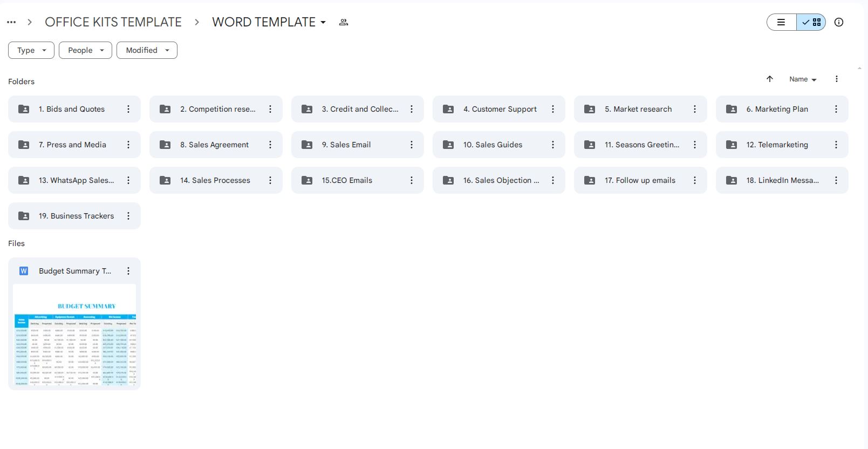The image size is (868, 449).
Task: Expand the Modified filter dropdown
Action: point(147,50)
